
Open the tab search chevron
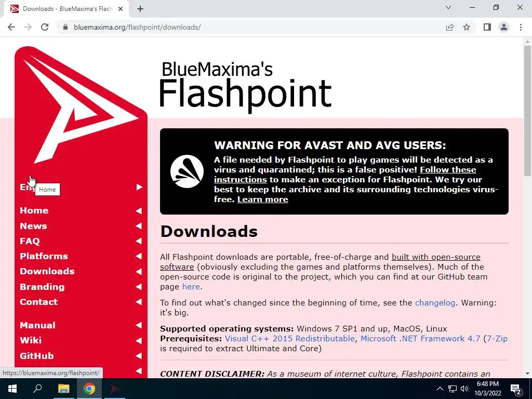(x=448, y=7)
